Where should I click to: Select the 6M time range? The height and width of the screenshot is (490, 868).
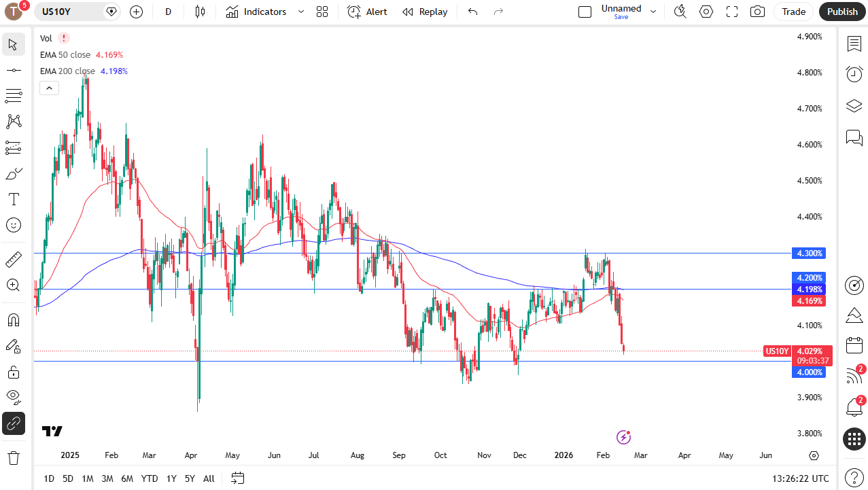pyautogui.click(x=127, y=478)
